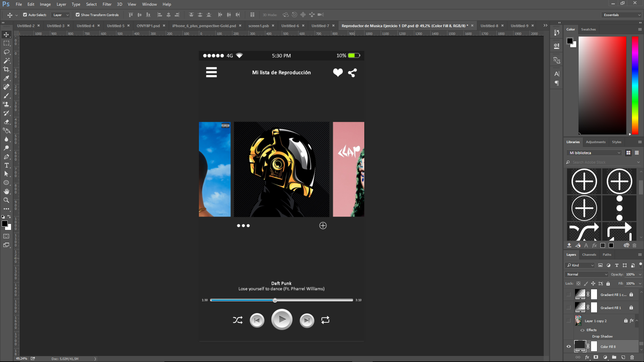Select the Path Selection tool
Viewport: 644px width, 362px height.
tap(6, 174)
